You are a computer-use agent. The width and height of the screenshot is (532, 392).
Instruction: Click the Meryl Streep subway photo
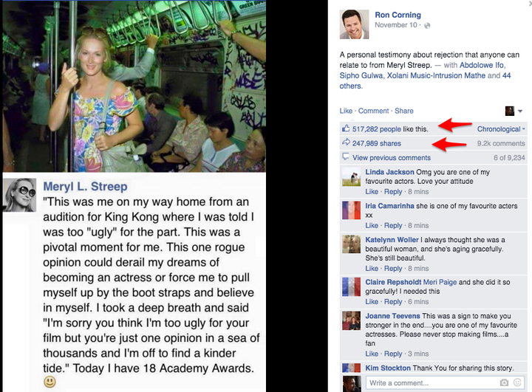133,86
